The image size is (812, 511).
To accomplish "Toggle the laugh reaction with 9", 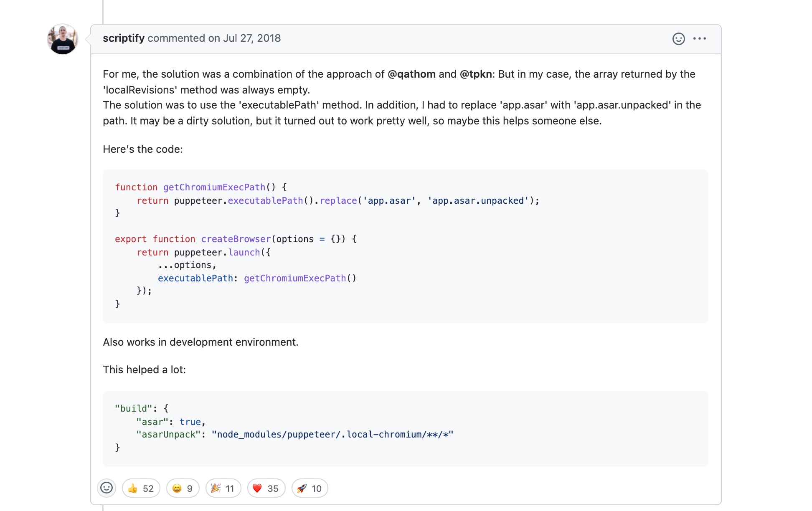I will pyautogui.click(x=183, y=488).
